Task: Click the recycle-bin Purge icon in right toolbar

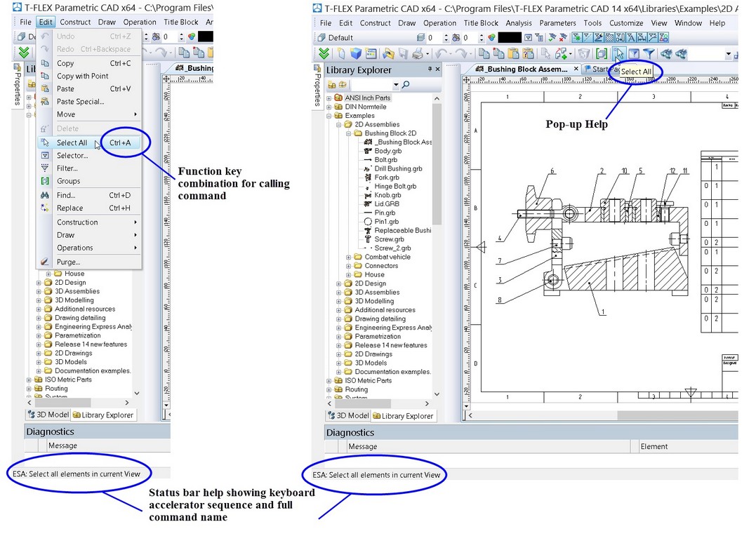Action: click(584, 53)
